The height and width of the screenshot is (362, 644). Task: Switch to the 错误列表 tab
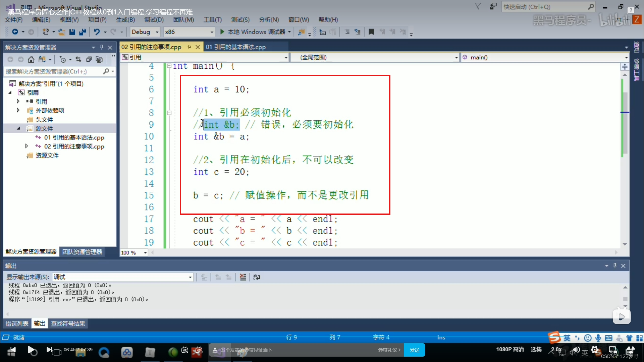(17, 323)
